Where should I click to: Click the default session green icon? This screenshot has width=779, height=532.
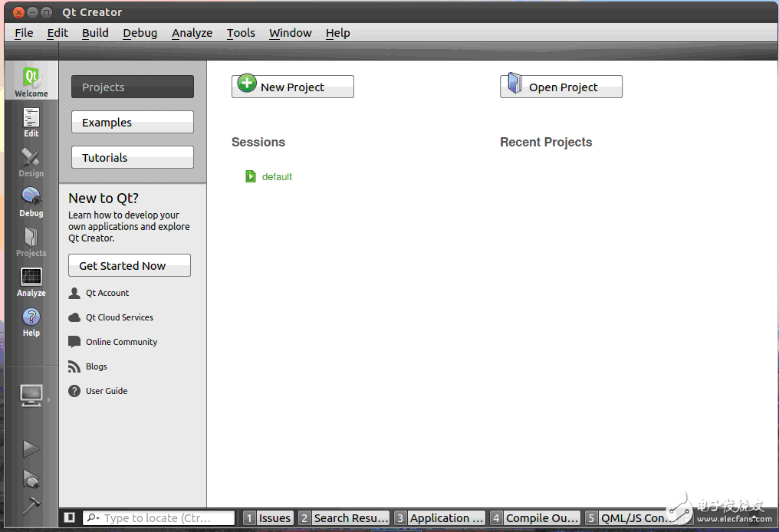click(251, 176)
